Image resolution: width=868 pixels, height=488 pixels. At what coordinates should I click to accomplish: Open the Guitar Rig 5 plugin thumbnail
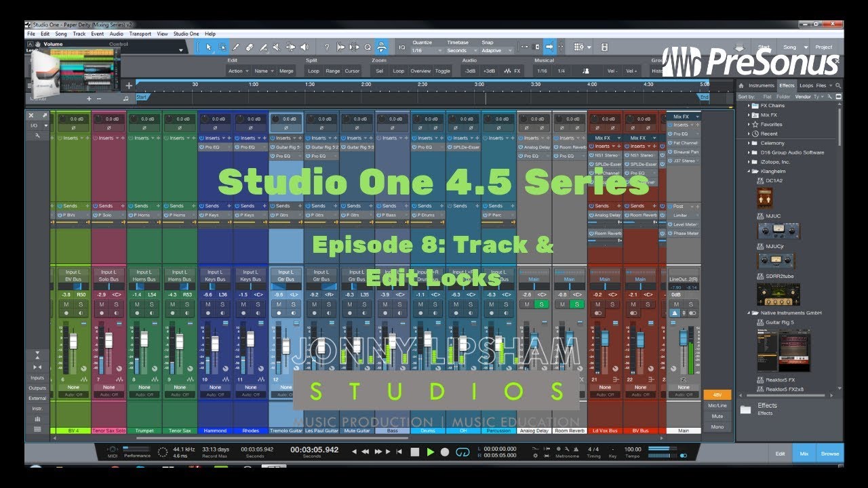coord(784,349)
